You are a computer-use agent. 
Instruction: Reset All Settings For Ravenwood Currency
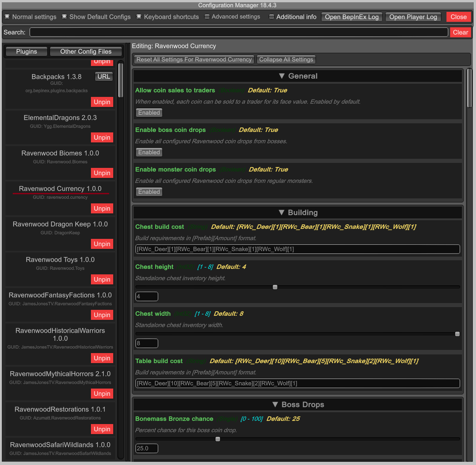[194, 60]
